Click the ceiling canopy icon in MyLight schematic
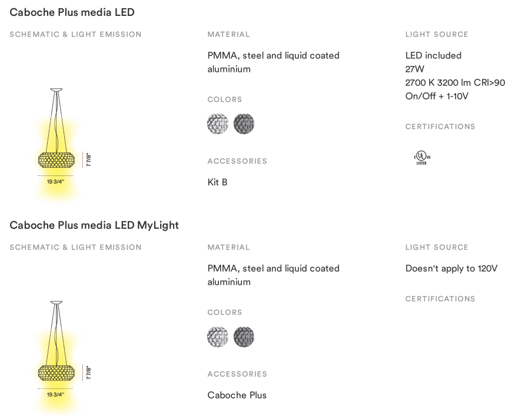The height and width of the screenshot is (415, 532). [56, 303]
